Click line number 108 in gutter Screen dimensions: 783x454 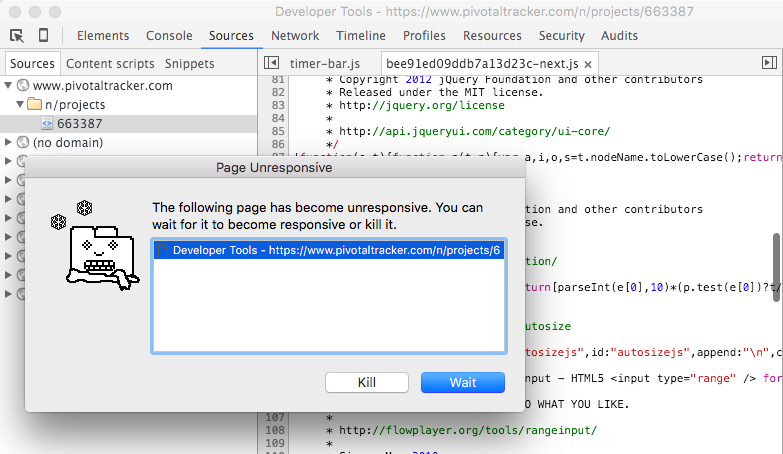point(275,430)
